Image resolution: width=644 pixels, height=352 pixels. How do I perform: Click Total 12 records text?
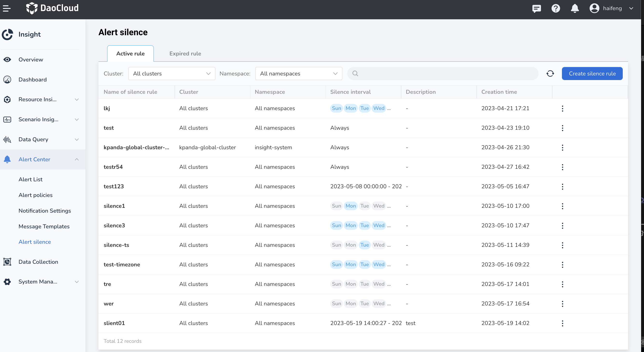tap(123, 341)
